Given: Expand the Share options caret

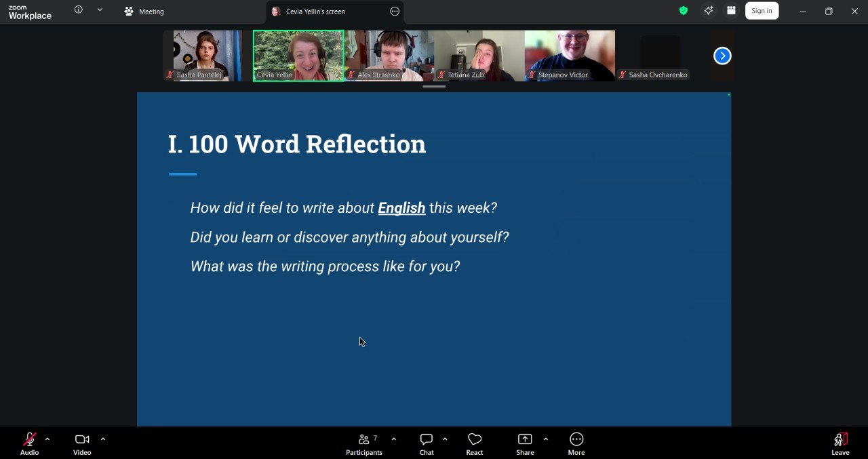Looking at the screenshot, I should tap(546, 439).
